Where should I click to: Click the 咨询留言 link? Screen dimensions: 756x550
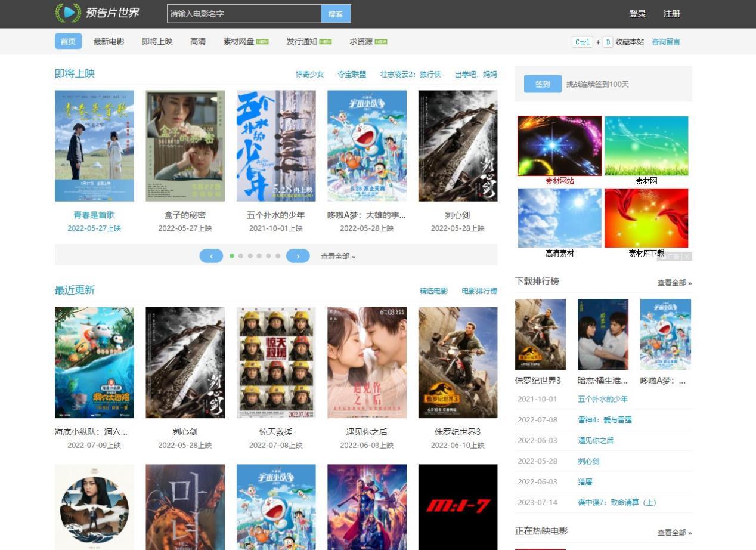click(666, 42)
